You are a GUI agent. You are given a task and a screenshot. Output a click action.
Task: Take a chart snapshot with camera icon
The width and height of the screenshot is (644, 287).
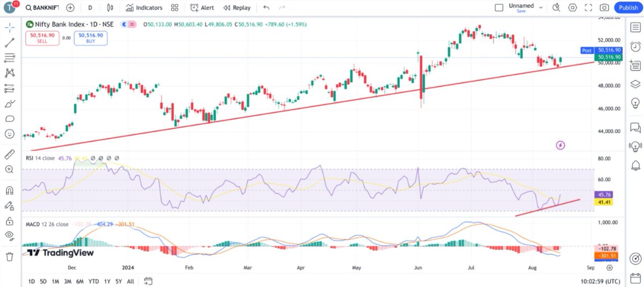(605, 8)
